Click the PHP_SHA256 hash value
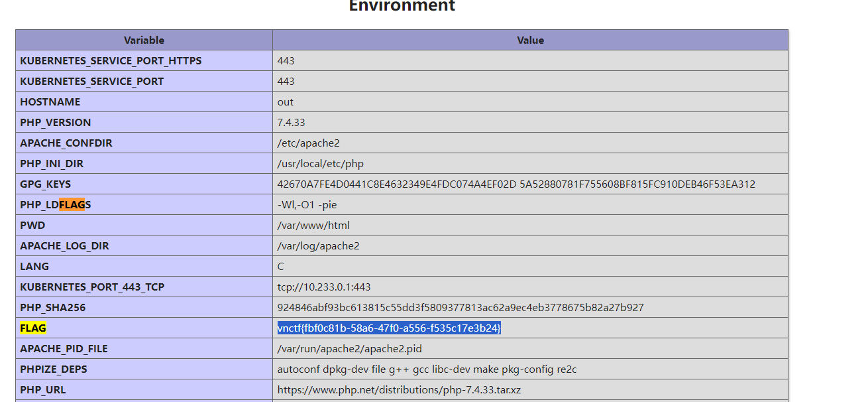This screenshot has width=868, height=402. point(461,307)
